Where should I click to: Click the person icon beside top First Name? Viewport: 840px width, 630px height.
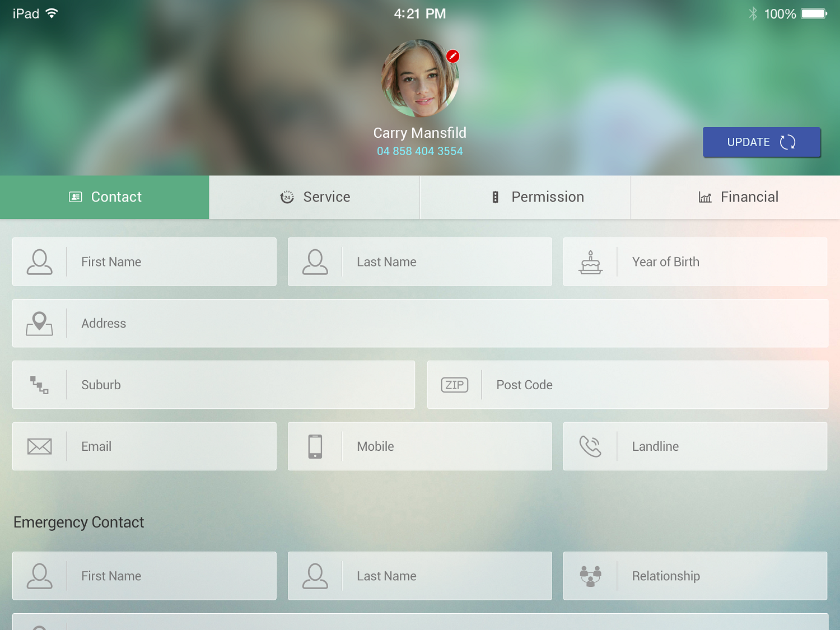click(40, 262)
